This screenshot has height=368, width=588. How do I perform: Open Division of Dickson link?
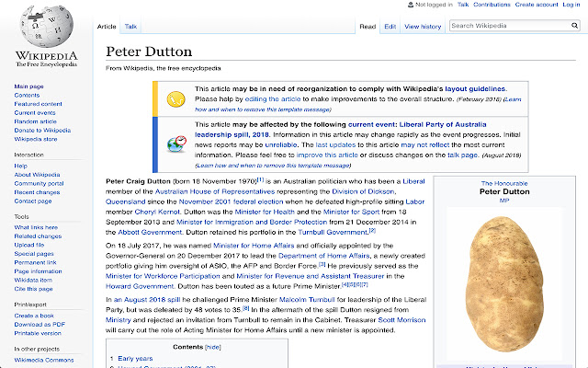click(x=363, y=191)
